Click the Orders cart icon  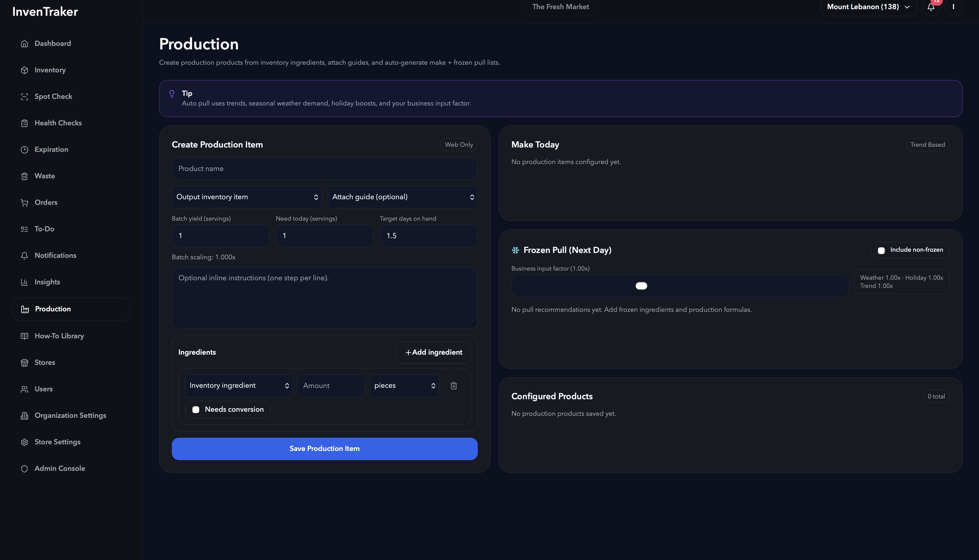[24, 203]
